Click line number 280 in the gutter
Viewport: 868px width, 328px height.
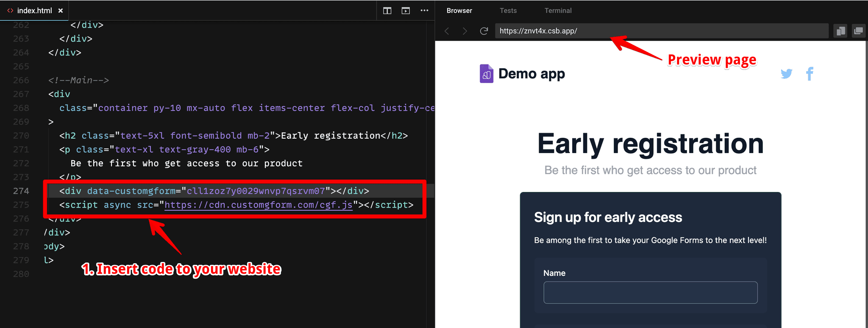tap(21, 274)
